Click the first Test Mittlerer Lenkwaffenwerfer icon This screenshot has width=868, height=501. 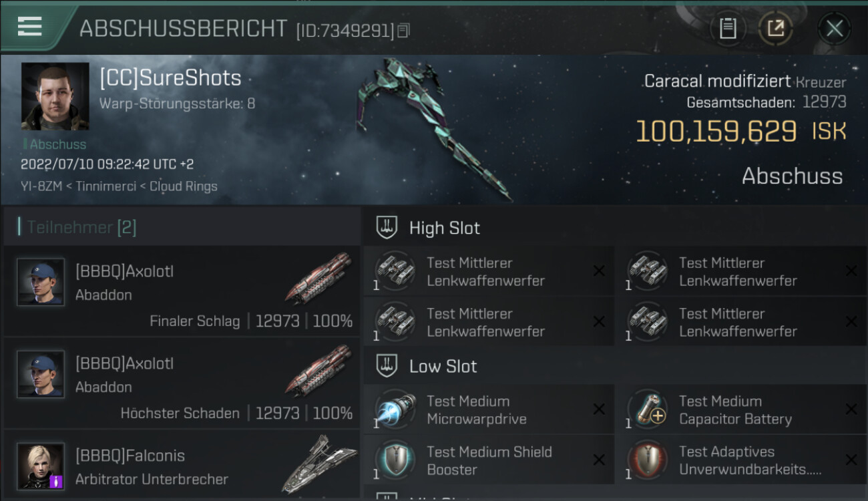[x=395, y=272]
